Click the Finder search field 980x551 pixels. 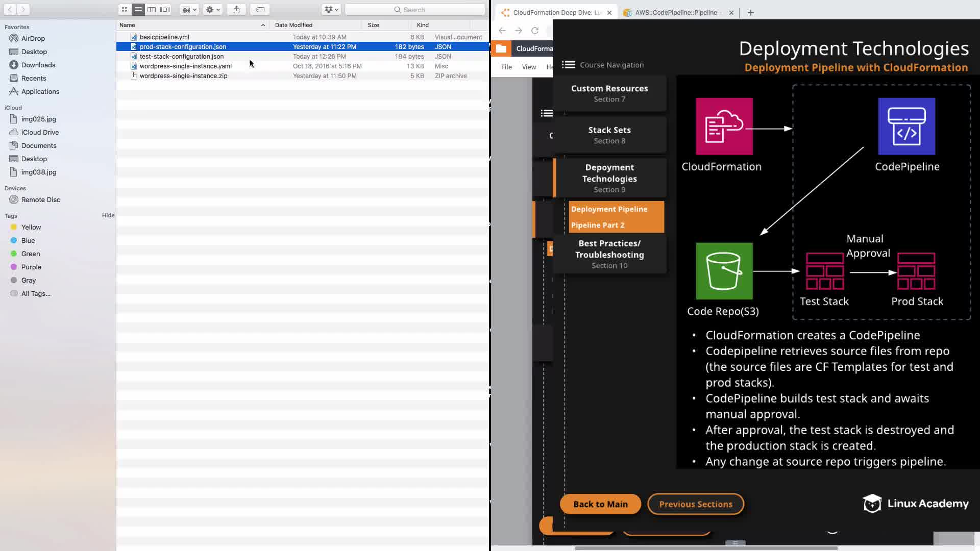pyautogui.click(x=414, y=10)
